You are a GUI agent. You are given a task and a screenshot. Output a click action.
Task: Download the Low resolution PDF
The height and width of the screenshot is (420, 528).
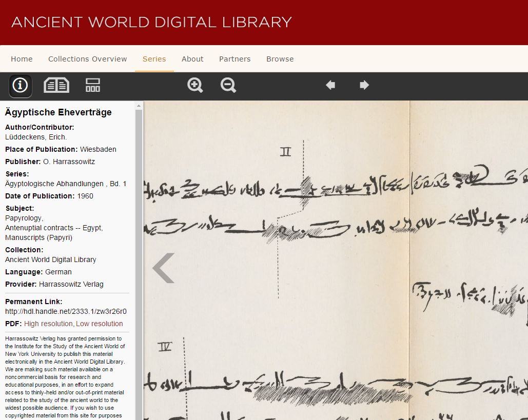click(100, 324)
